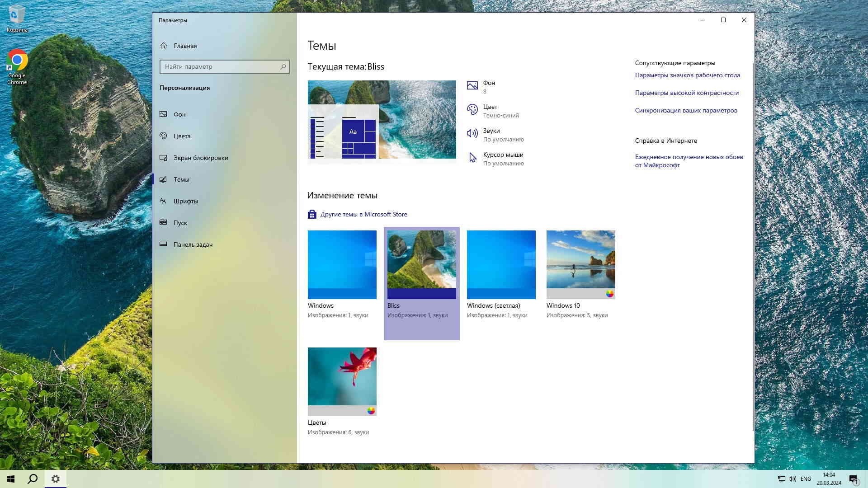Screen dimensions: 868x488
Task: Open the Фон picture icon setting
Action: coord(472,85)
